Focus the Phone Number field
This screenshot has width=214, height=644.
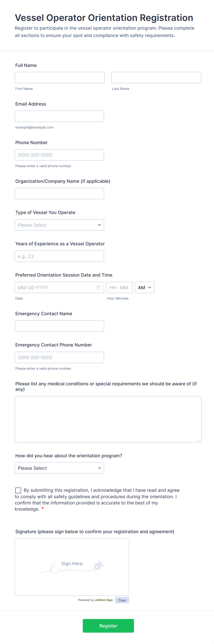pos(59,155)
